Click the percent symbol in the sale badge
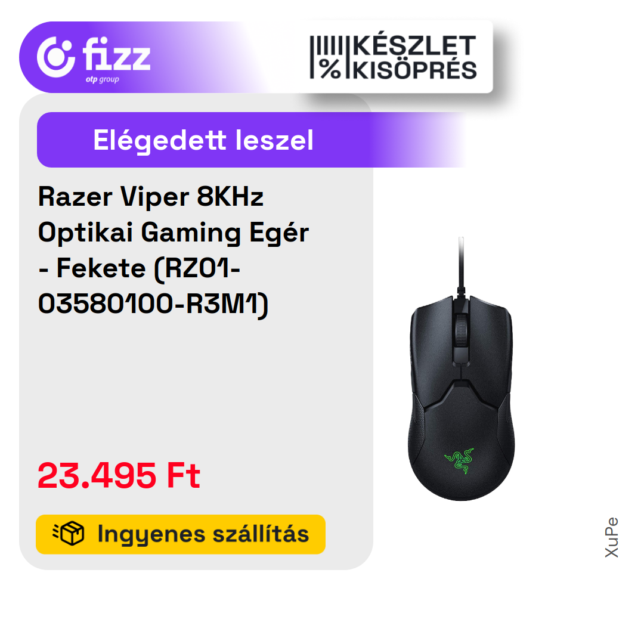This screenshot has width=644, height=644. click(330, 68)
